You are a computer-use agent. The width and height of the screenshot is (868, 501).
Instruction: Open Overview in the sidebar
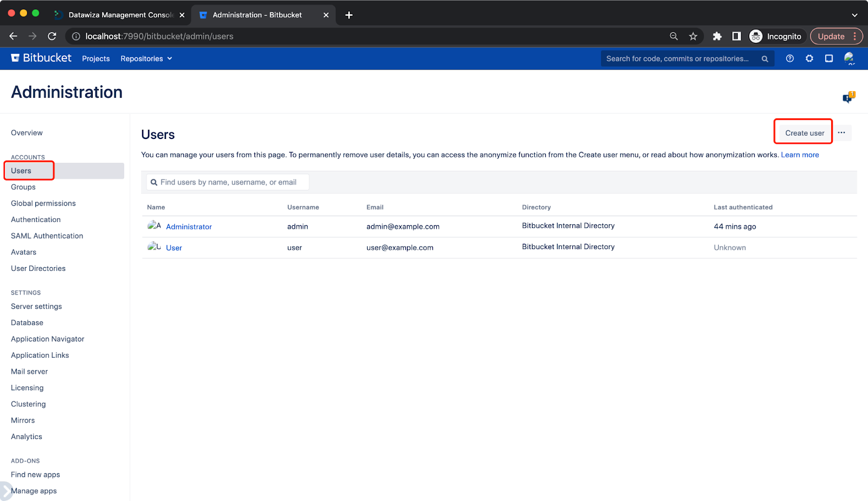pos(27,133)
